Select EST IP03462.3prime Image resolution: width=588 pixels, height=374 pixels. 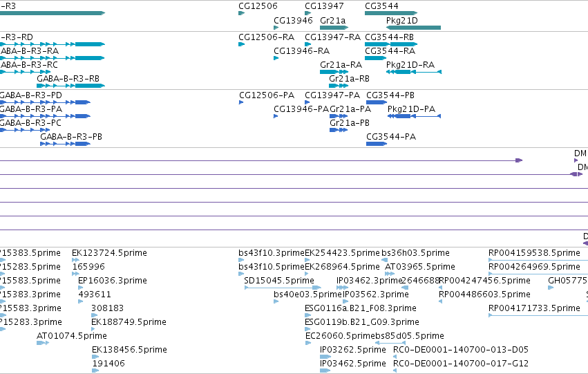[x=369, y=281]
